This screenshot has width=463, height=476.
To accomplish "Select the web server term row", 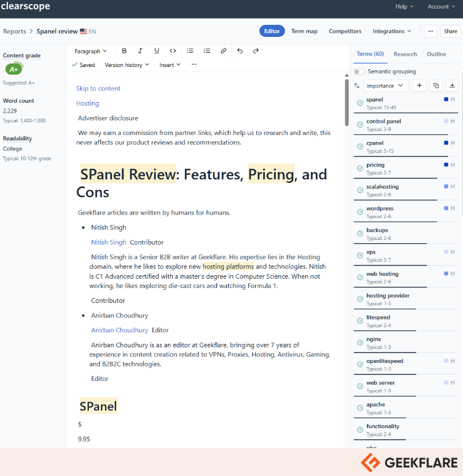I will click(x=406, y=386).
